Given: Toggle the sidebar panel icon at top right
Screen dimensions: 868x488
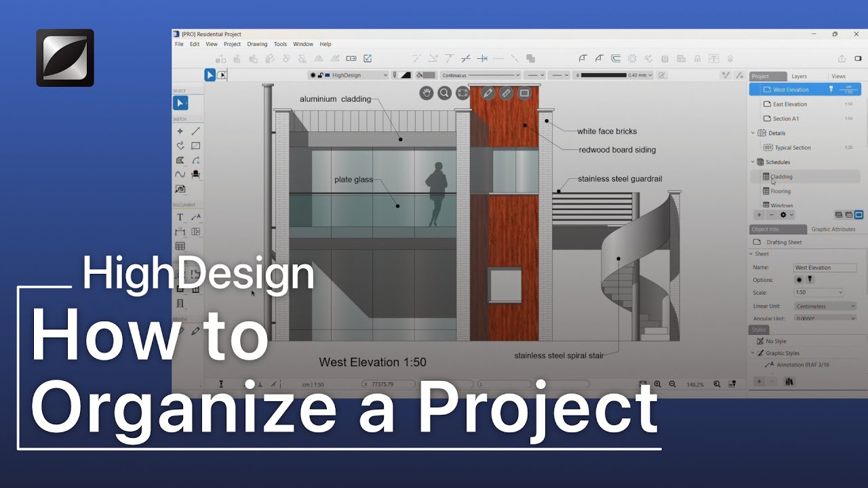Looking at the screenshot, I should click(x=859, y=59).
